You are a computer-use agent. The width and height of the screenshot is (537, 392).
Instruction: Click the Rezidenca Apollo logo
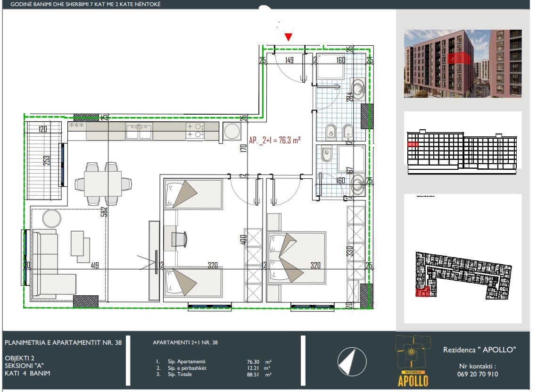pyautogui.click(x=413, y=361)
